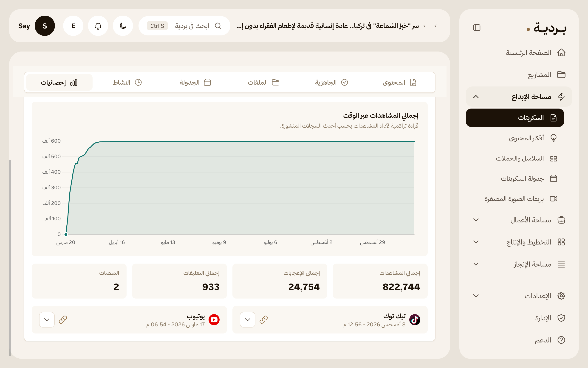Screen dimensions: 588x368
Task: Open السلاسل والحملات sidebar item
Action: coord(515,158)
